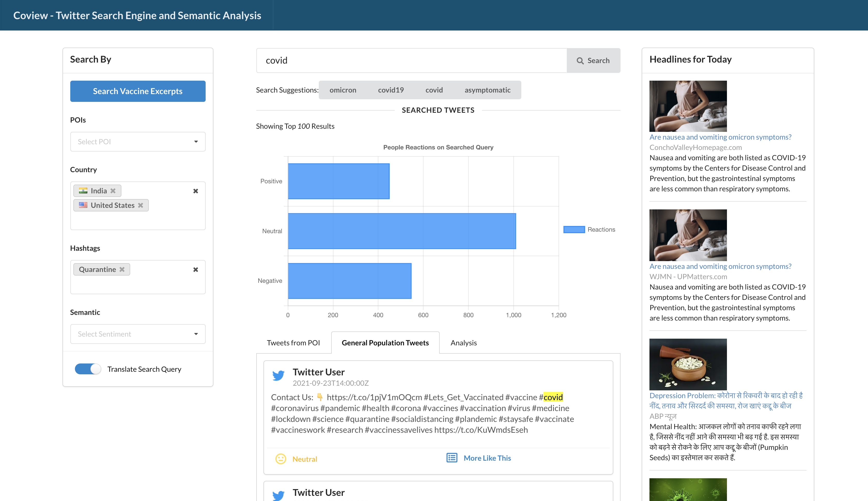Screen dimensions: 868x501
Task: Toggle Translate Search Query switch
Action: click(88, 369)
